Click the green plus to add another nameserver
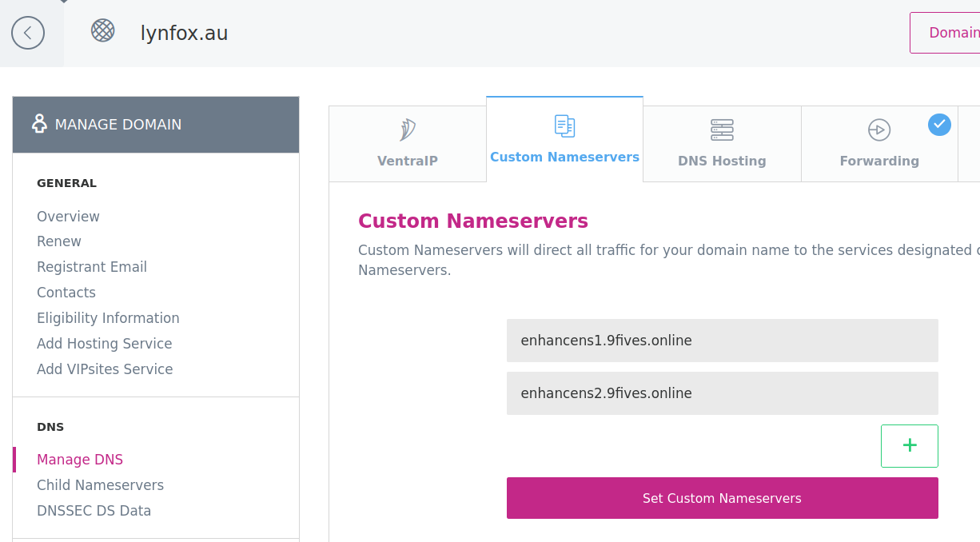Screen dimensions: 980x542 (909, 445)
